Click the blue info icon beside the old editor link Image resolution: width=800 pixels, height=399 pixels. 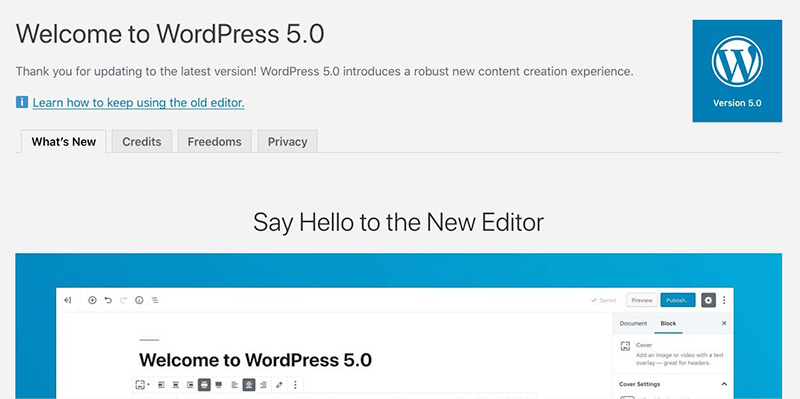[x=22, y=102]
